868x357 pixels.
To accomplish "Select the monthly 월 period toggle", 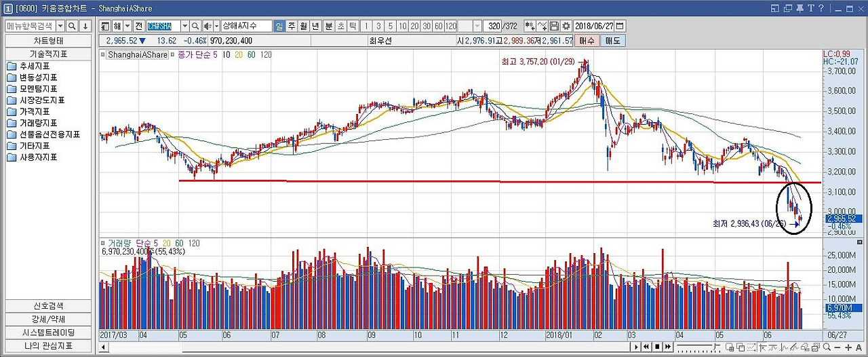I will tap(304, 26).
